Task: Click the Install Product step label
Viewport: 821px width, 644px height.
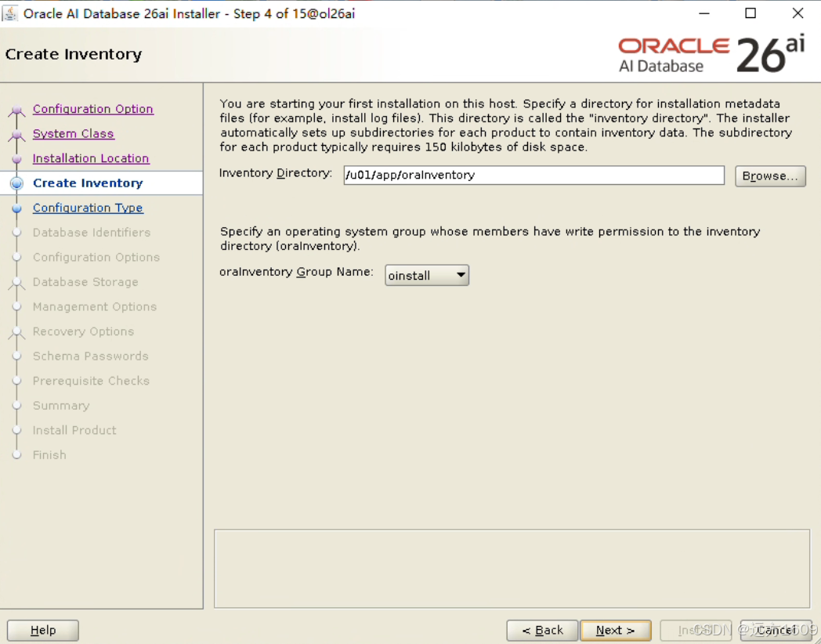Action: tap(74, 430)
